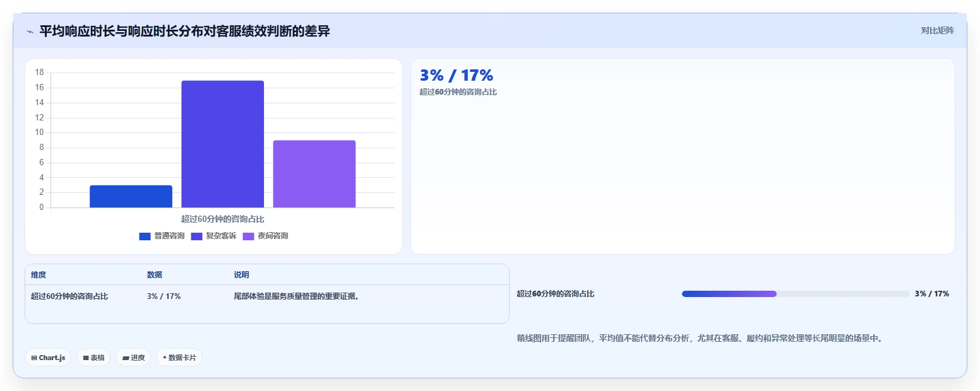Click the 3% / 17% data card value
This screenshot has height=391, width=980.
click(x=457, y=75)
